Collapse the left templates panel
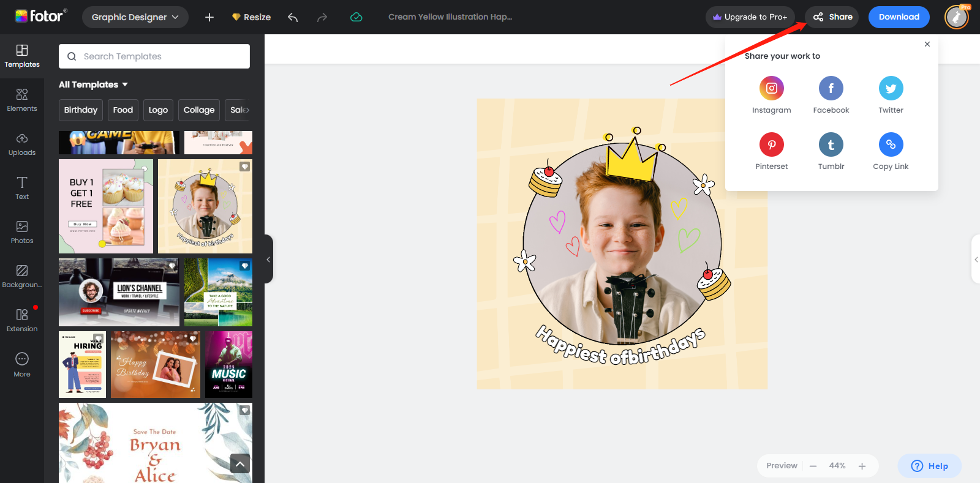 (268, 259)
